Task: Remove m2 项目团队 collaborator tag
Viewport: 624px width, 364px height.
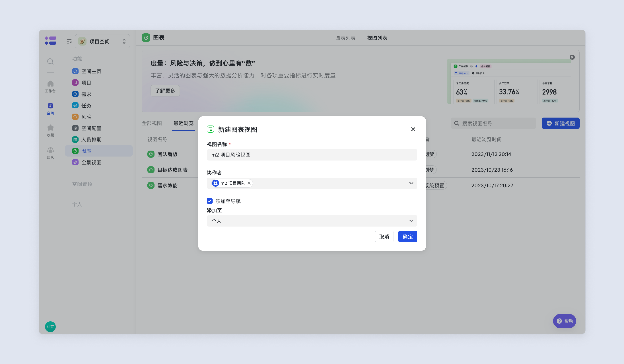Action: tap(249, 183)
